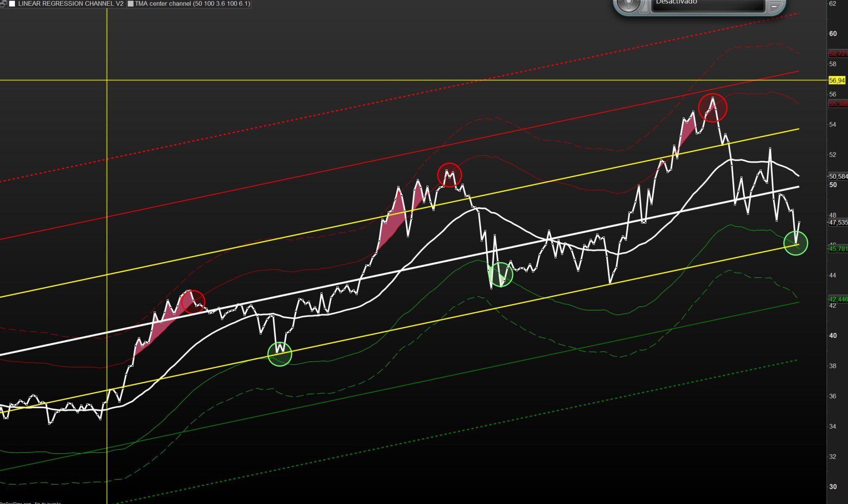This screenshot has height=504, width=848.
Task: Click the red 58,721 price label
Action: pyautogui.click(x=838, y=54)
